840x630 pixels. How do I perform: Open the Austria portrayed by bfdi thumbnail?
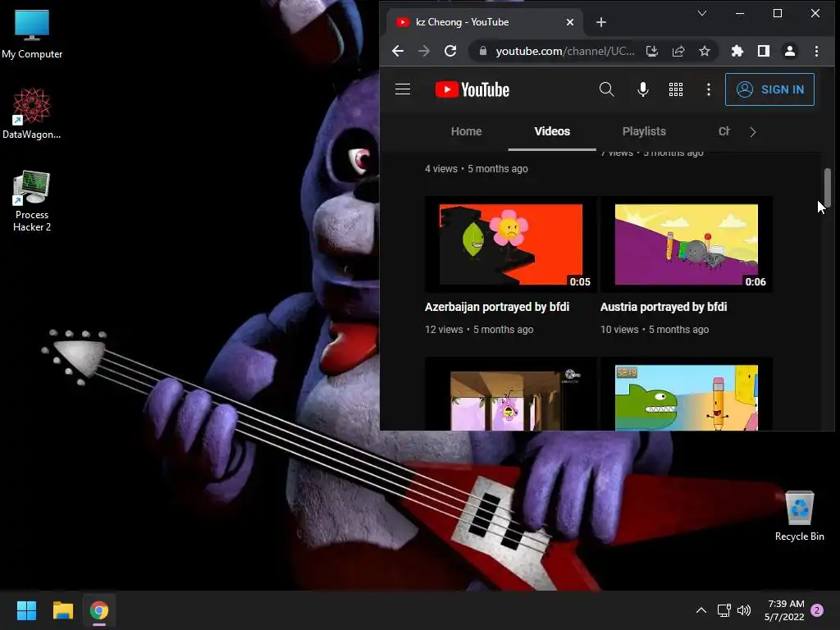(x=687, y=244)
